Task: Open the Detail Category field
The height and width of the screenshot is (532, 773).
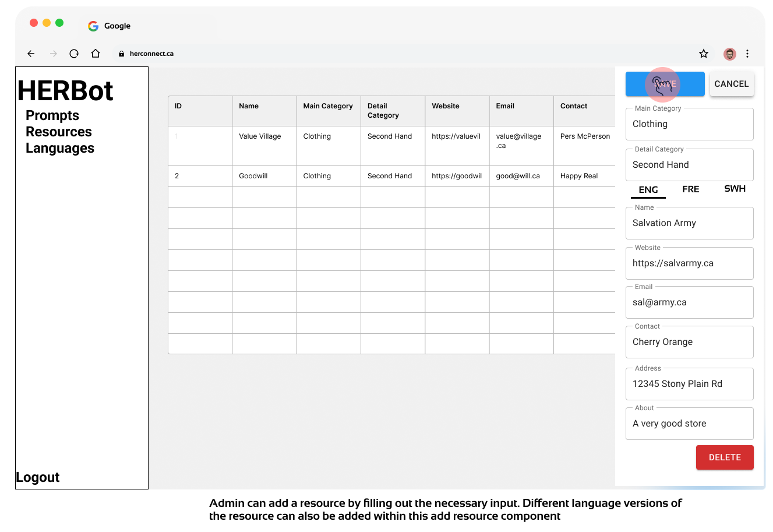Action: (689, 165)
